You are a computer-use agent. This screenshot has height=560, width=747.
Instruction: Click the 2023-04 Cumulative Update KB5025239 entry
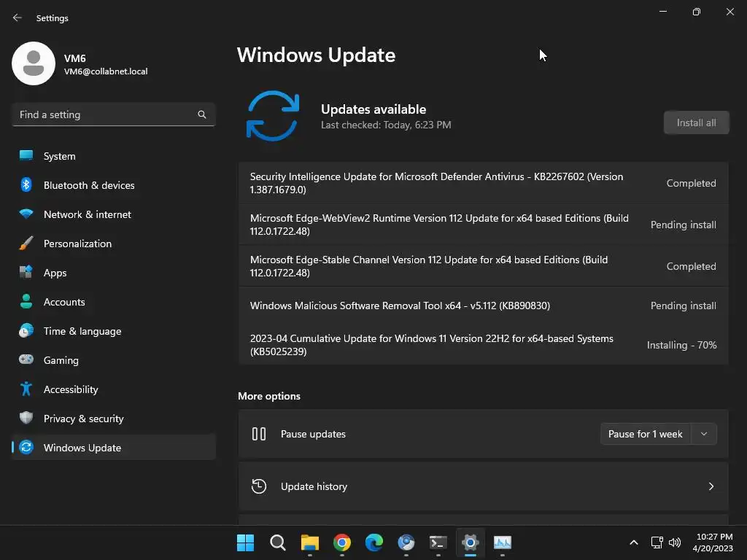[x=483, y=345]
